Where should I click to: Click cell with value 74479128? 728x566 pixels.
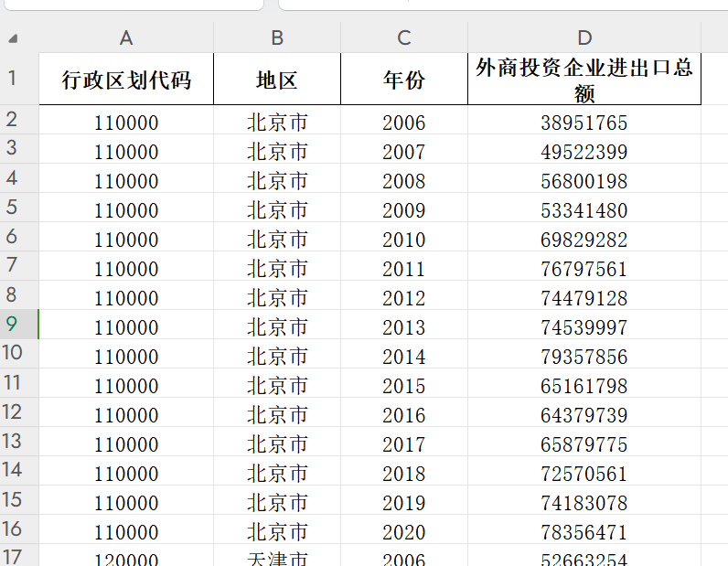pyautogui.click(x=584, y=295)
